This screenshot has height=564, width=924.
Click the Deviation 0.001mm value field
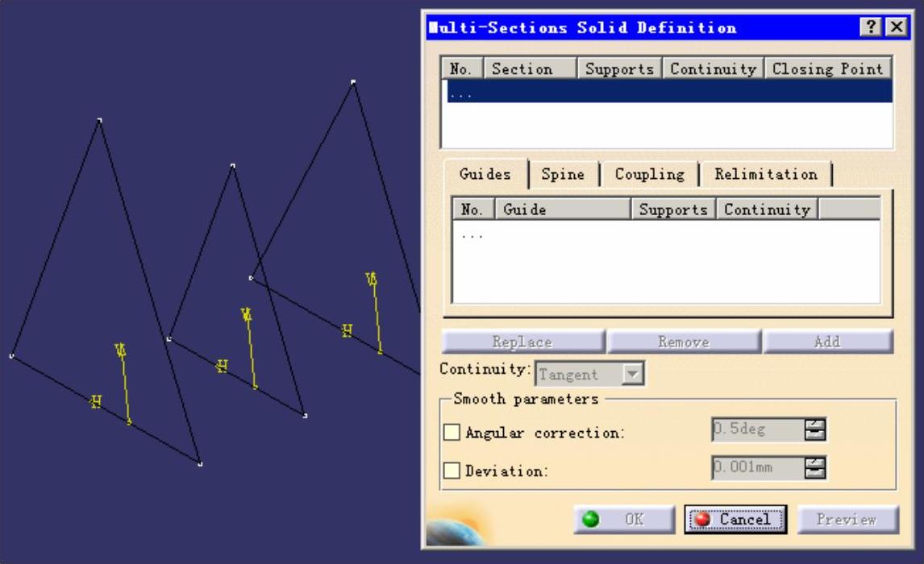758,467
